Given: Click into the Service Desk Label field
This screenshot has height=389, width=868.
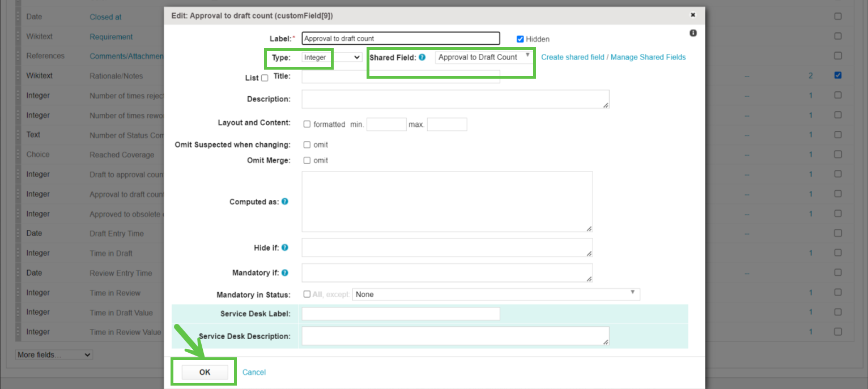Looking at the screenshot, I should point(401,314).
